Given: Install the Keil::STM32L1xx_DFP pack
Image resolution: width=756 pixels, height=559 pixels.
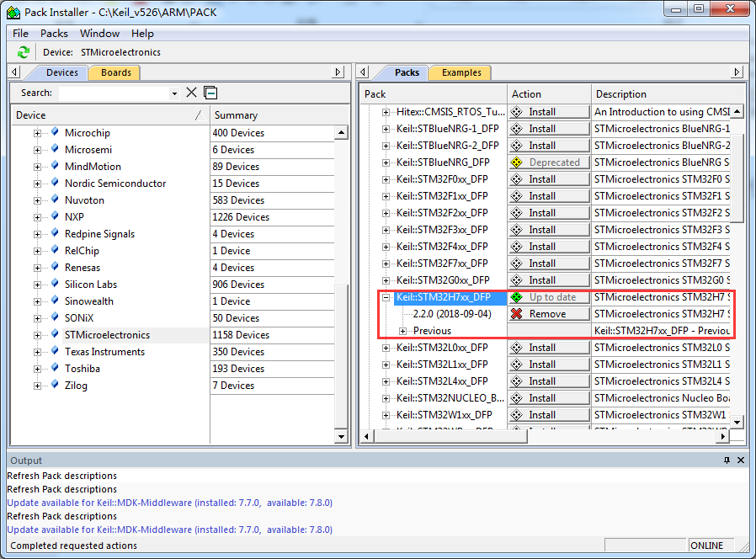Looking at the screenshot, I should (x=549, y=365).
